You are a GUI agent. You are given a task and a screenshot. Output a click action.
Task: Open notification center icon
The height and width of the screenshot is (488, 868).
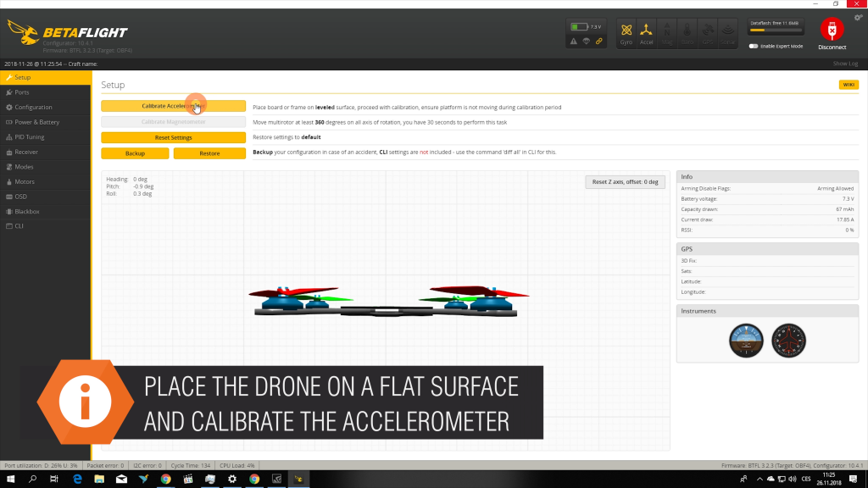click(x=853, y=480)
